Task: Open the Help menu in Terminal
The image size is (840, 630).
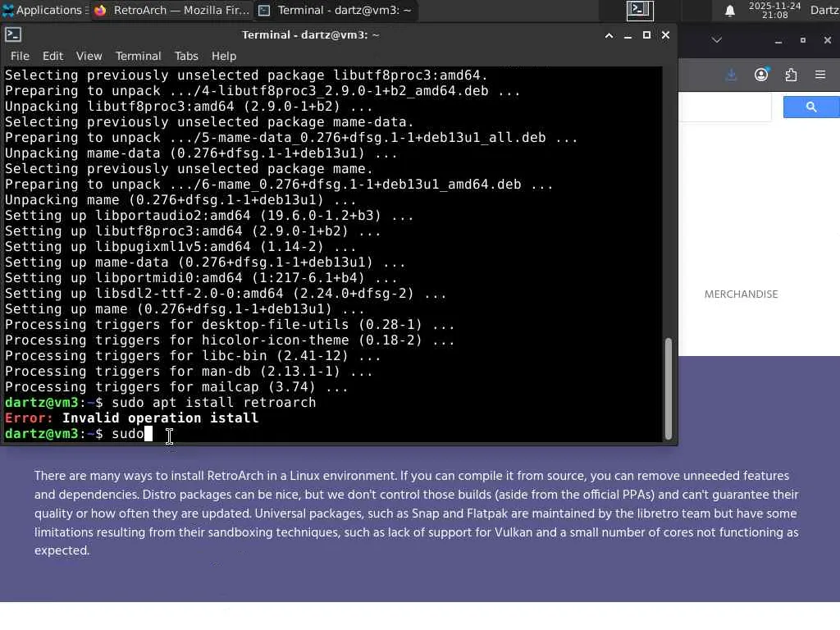Action: [223, 56]
